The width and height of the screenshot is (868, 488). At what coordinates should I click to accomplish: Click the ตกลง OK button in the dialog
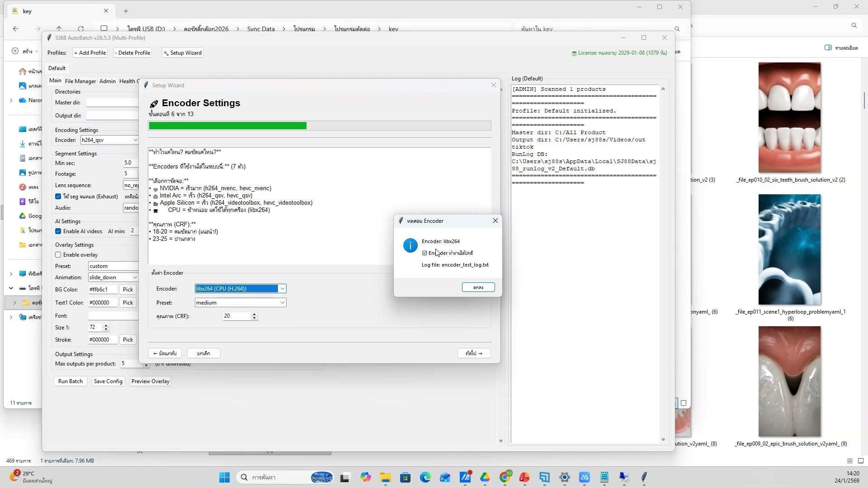(478, 287)
